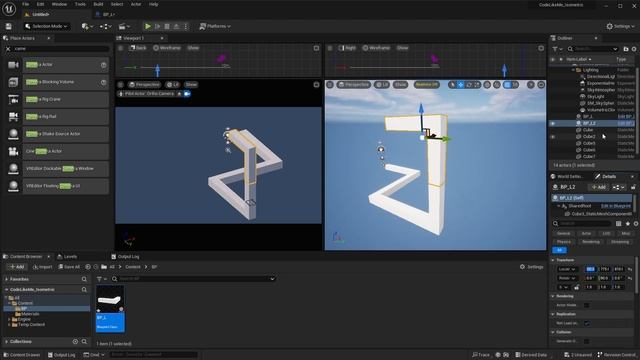The height and width of the screenshot is (360, 640).
Task: Click the Content Browser Add button
Action: pyautogui.click(x=17, y=267)
